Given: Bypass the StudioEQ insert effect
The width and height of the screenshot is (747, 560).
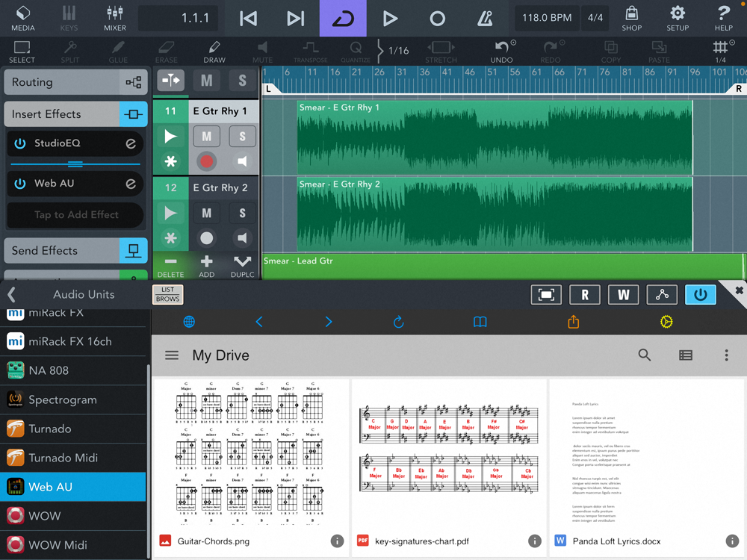Looking at the screenshot, I should (20, 143).
